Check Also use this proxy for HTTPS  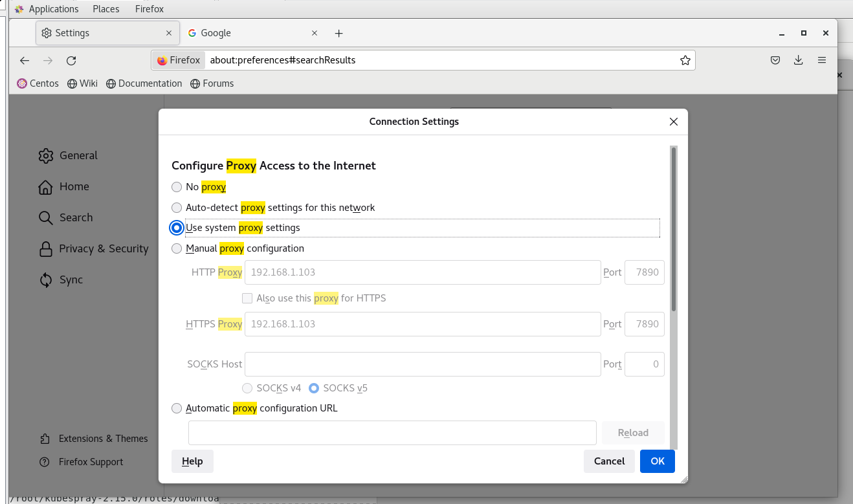(x=247, y=298)
